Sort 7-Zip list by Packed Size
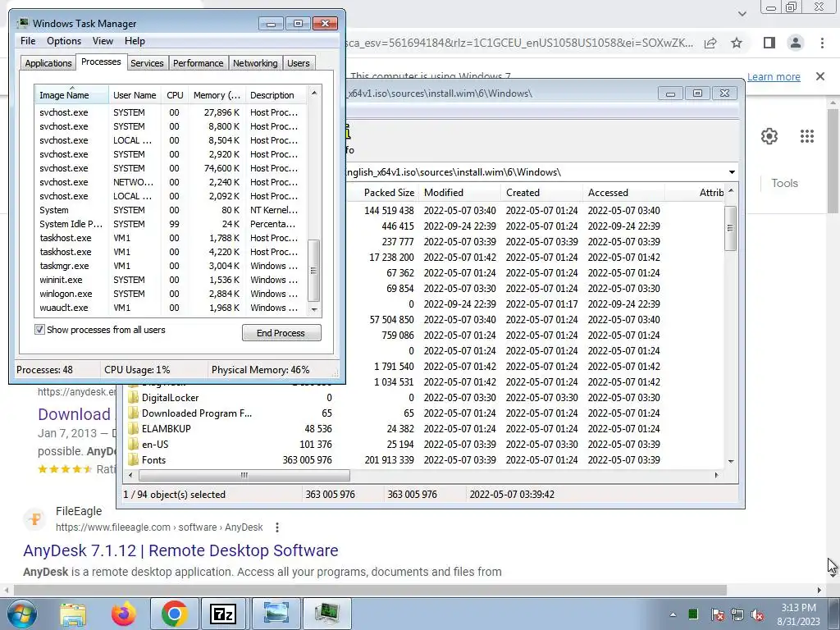 click(382, 192)
